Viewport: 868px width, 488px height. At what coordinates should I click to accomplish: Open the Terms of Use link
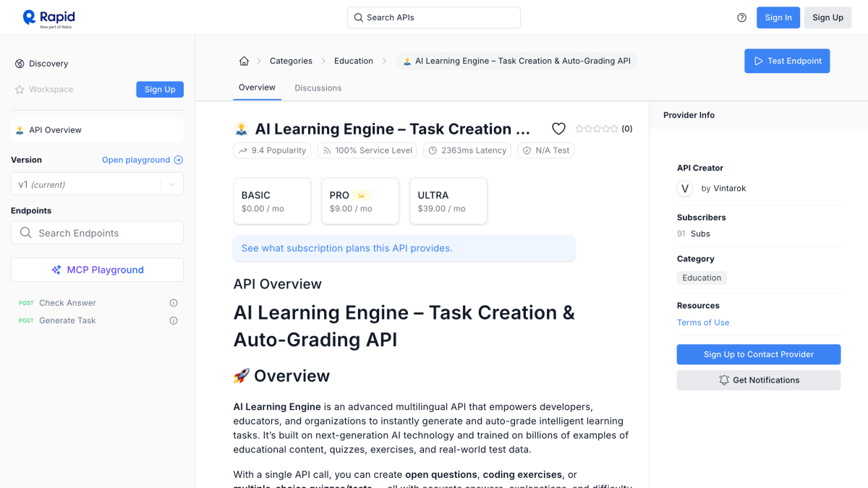click(x=703, y=322)
